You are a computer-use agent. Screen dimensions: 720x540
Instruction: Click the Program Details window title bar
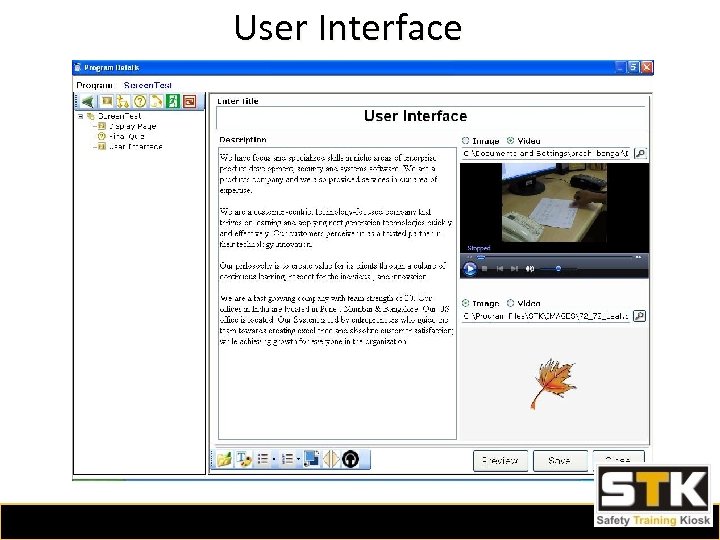(363, 68)
